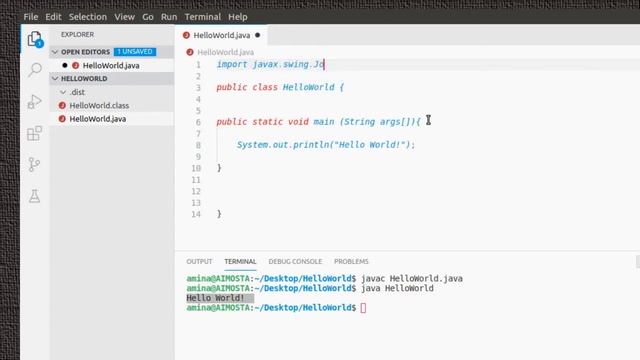Open the Selection menu
The height and width of the screenshot is (360, 640).
coord(88,17)
